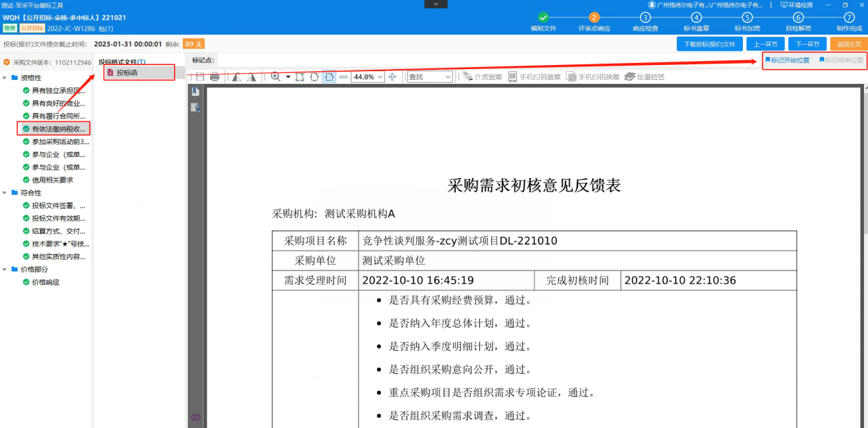Click the zoom magnifier tool icon
Screen dimensions: 868x428
coord(275,77)
